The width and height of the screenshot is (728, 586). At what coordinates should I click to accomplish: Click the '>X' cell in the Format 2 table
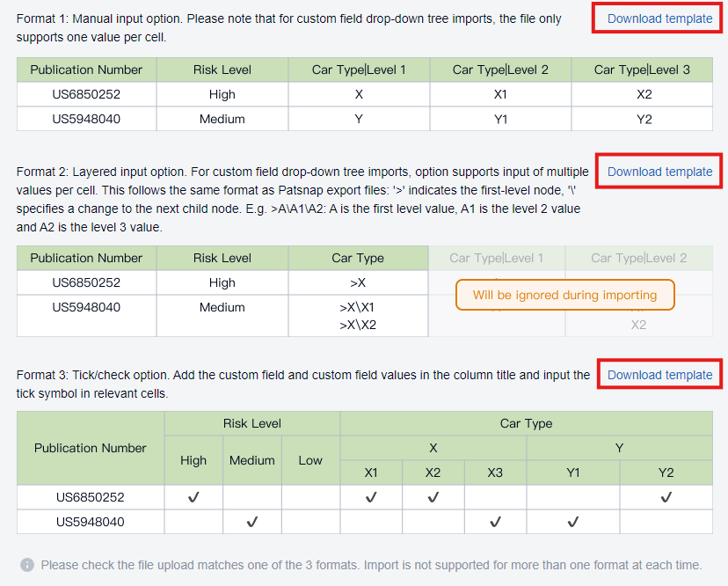[358, 282]
